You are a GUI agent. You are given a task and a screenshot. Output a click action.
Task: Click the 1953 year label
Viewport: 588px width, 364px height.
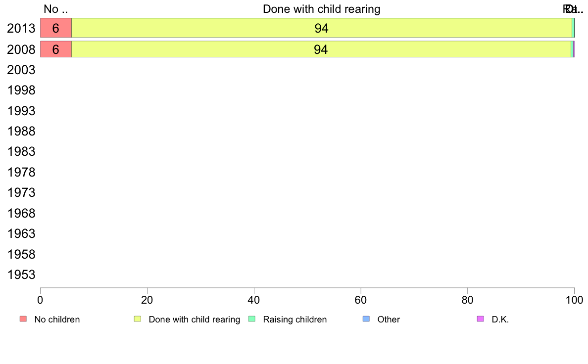pos(21,274)
